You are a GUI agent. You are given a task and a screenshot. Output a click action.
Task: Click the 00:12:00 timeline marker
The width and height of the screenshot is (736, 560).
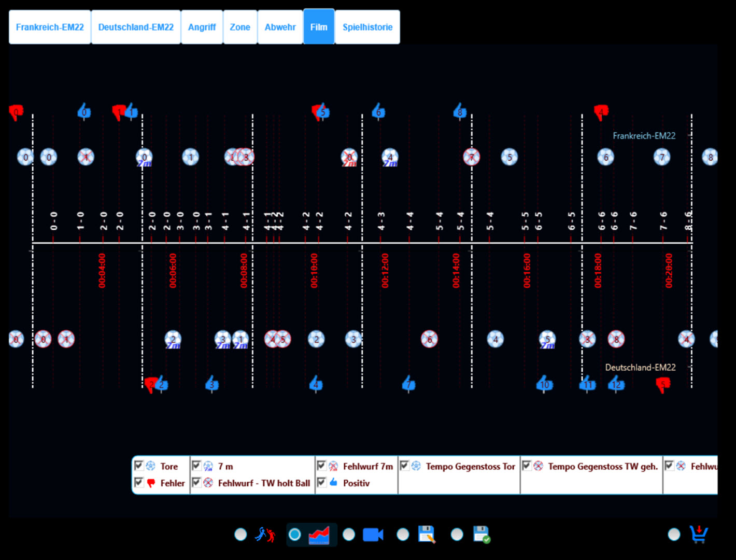tap(385, 270)
